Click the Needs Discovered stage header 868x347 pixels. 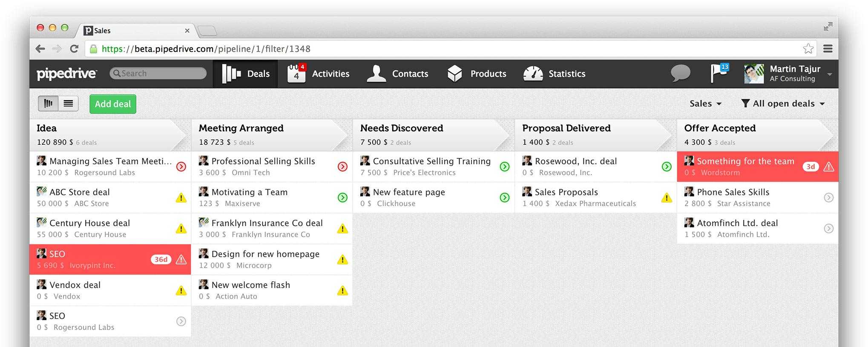tap(433, 135)
